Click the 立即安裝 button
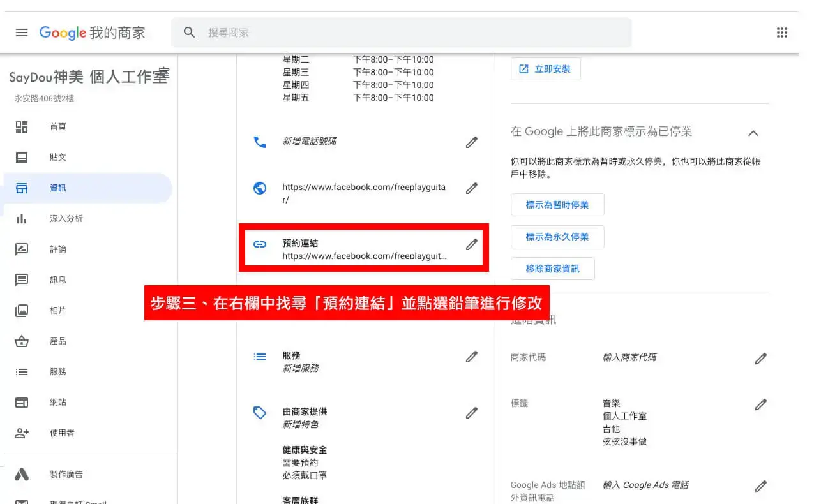This screenshot has width=821, height=504. [546, 69]
